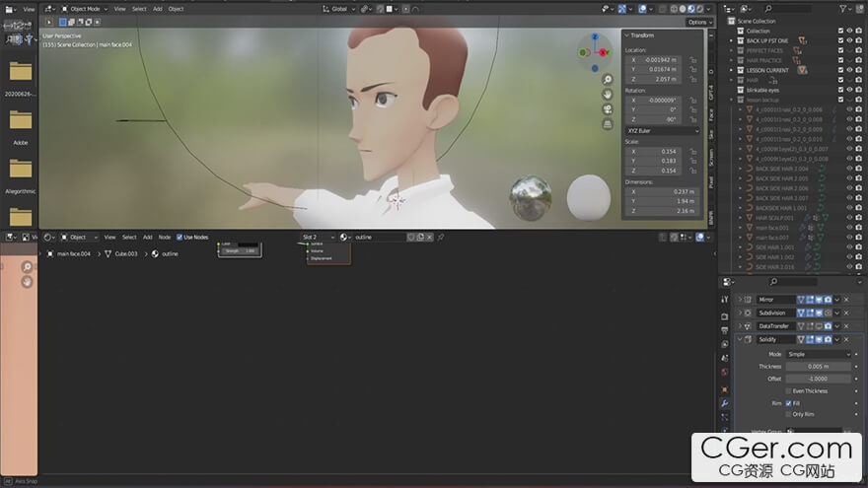Enable Use Nodes checkbox
The width and height of the screenshot is (868, 488).
[x=180, y=237]
